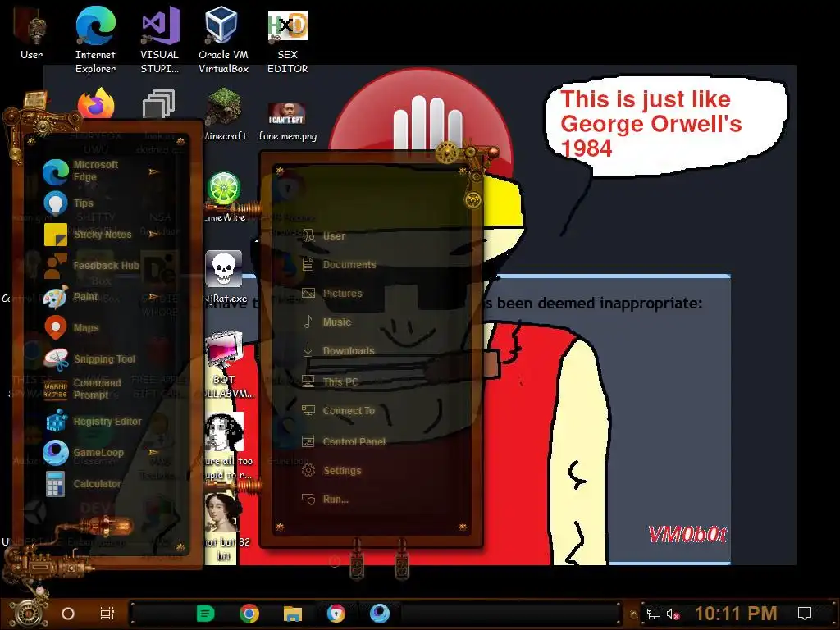Expand the Microsoft Edge jump list arrow
The width and height of the screenshot is (840, 630).
pyautogui.click(x=153, y=172)
